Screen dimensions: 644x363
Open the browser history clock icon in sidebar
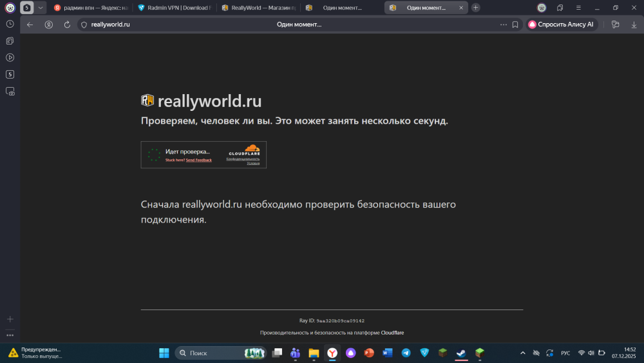click(10, 25)
